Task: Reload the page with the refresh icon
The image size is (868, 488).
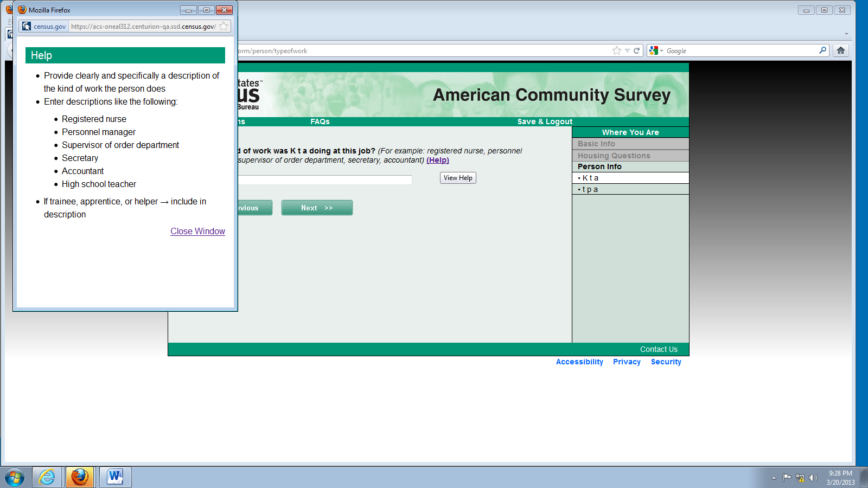Action: (x=637, y=50)
